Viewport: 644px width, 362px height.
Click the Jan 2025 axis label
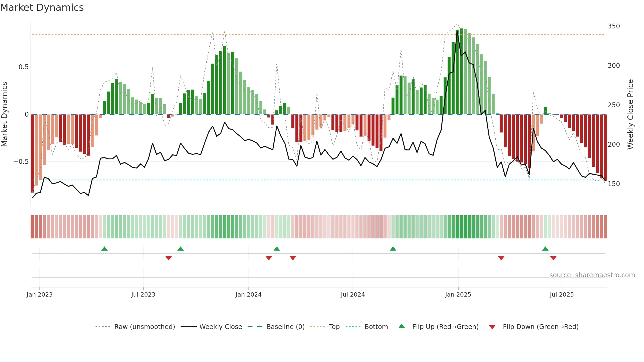click(x=458, y=294)
